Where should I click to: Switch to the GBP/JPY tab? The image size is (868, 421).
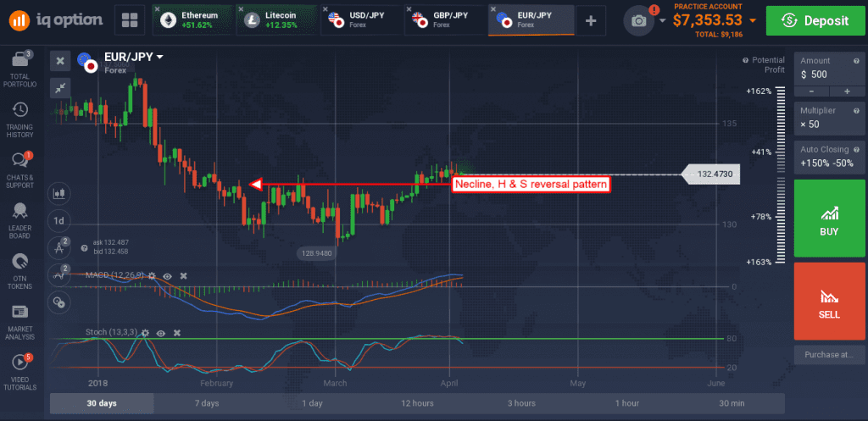pos(445,20)
